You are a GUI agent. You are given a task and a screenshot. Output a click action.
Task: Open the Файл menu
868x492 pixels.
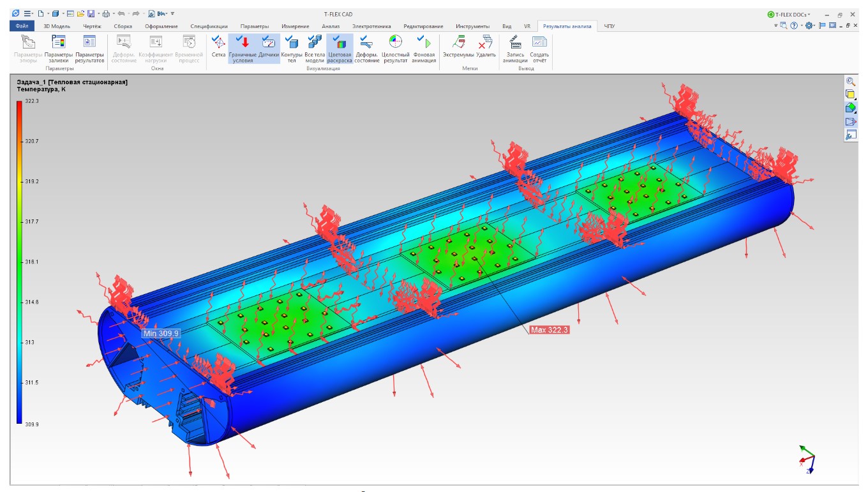(x=21, y=26)
